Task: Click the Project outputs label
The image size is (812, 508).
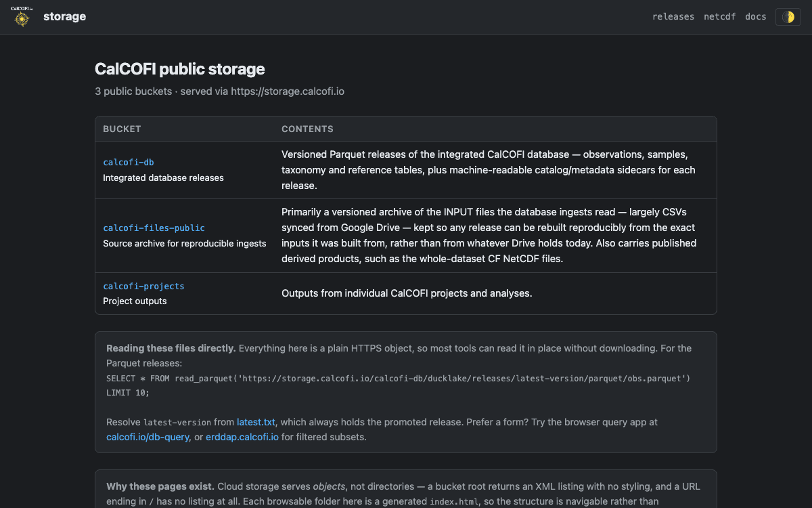Action: tap(135, 301)
